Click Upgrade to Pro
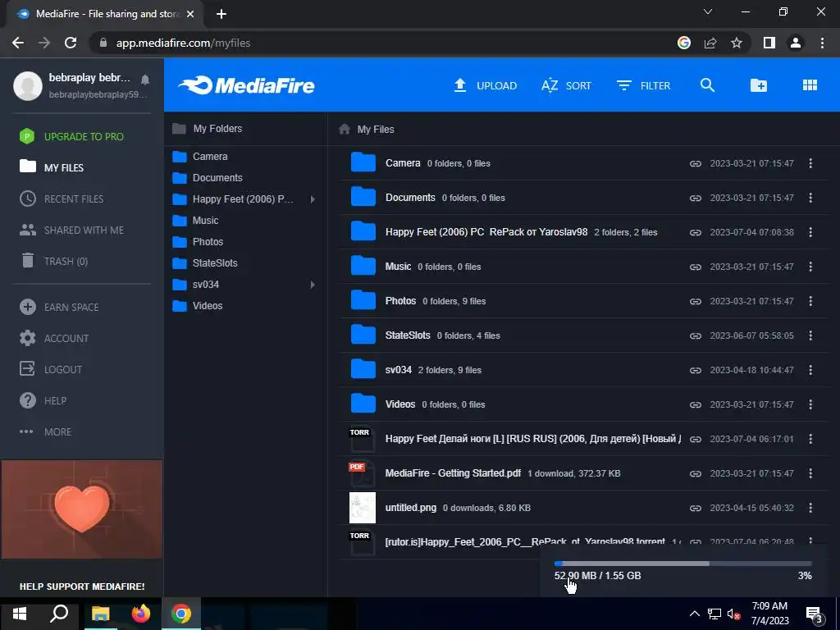 click(x=71, y=137)
